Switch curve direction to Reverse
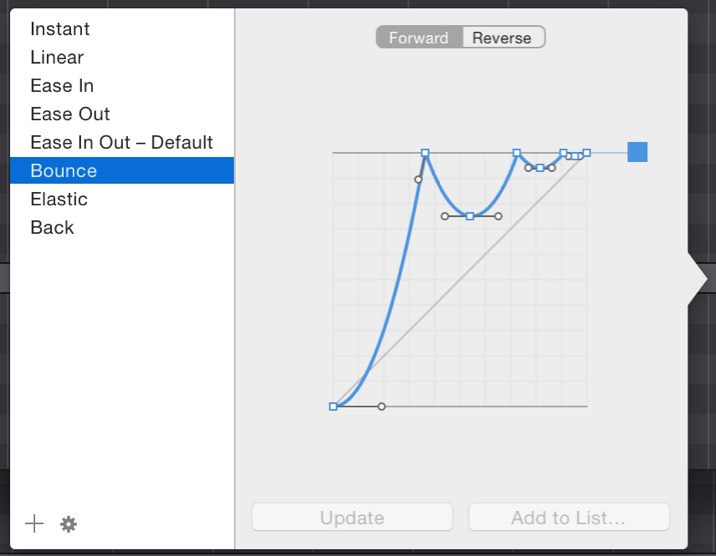 pos(502,38)
